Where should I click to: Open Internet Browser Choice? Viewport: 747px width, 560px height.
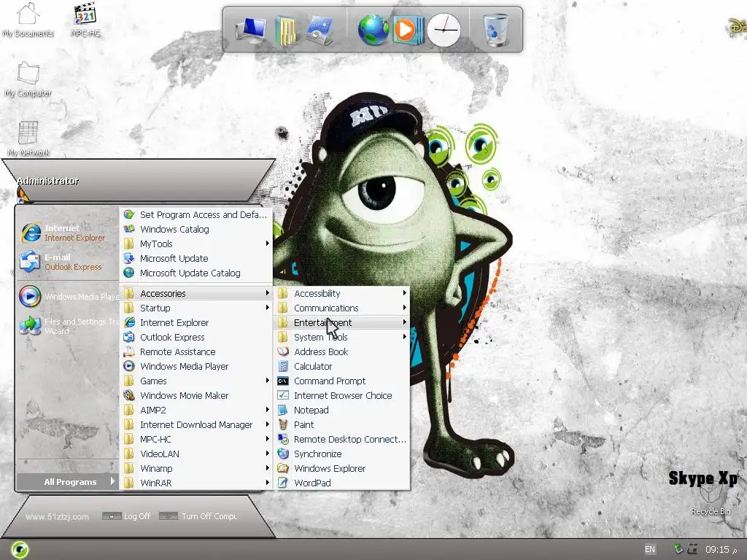[342, 395]
